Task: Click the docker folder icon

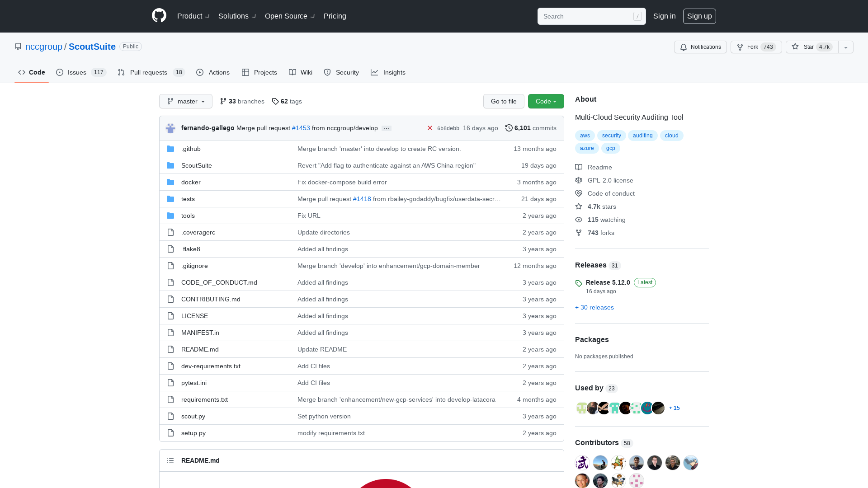Action: click(170, 182)
